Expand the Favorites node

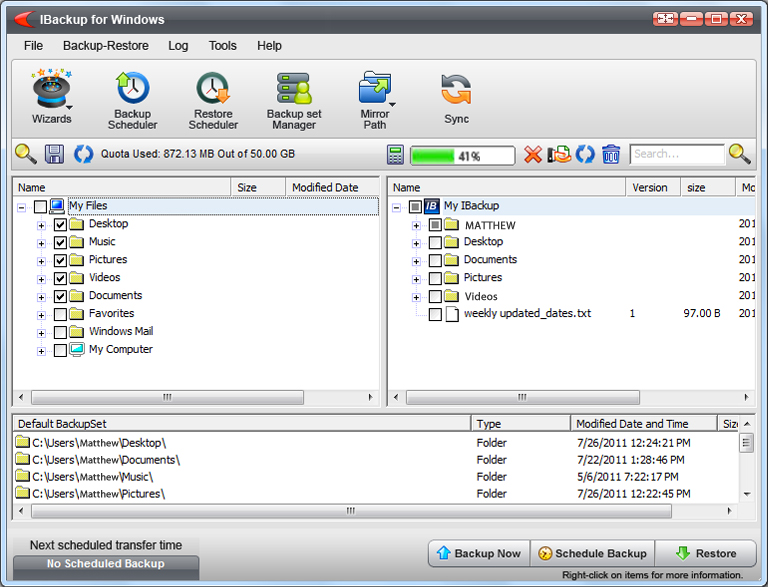click(x=41, y=316)
